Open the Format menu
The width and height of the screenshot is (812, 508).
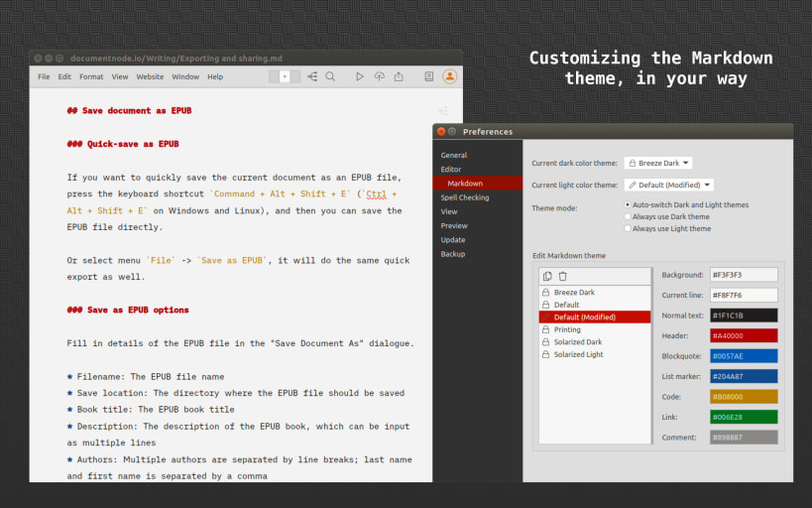[x=91, y=76]
